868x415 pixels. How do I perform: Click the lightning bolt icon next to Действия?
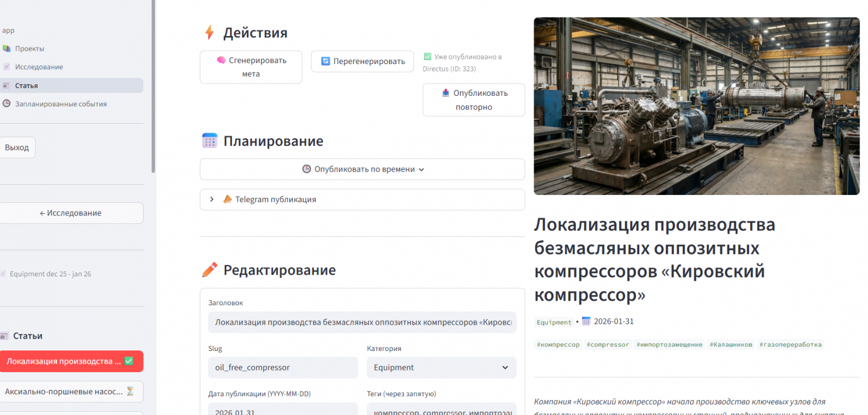209,32
